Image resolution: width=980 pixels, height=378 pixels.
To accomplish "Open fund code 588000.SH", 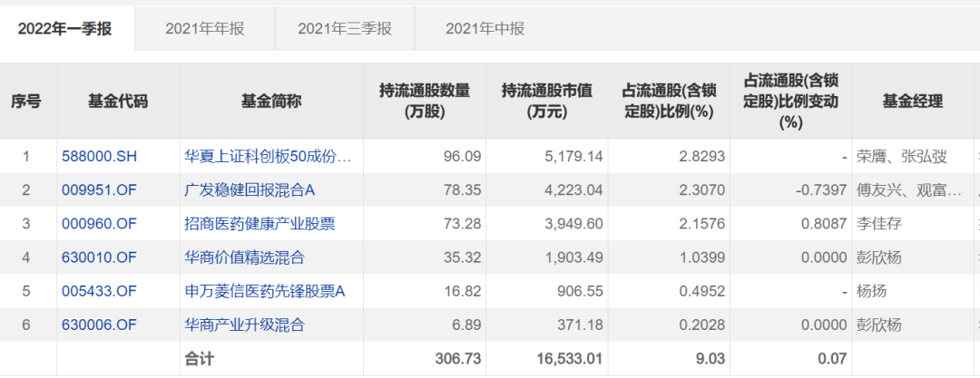I will coord(100,156).
